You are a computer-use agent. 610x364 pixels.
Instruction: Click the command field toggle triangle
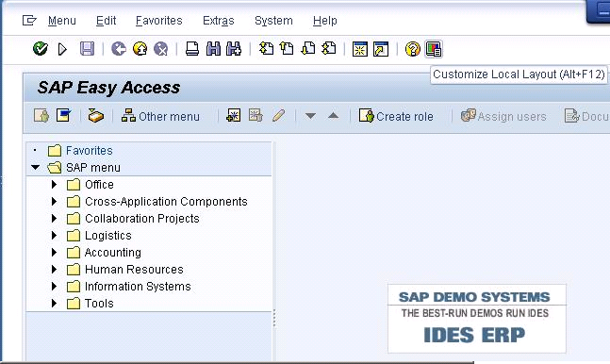pos(62,49)
